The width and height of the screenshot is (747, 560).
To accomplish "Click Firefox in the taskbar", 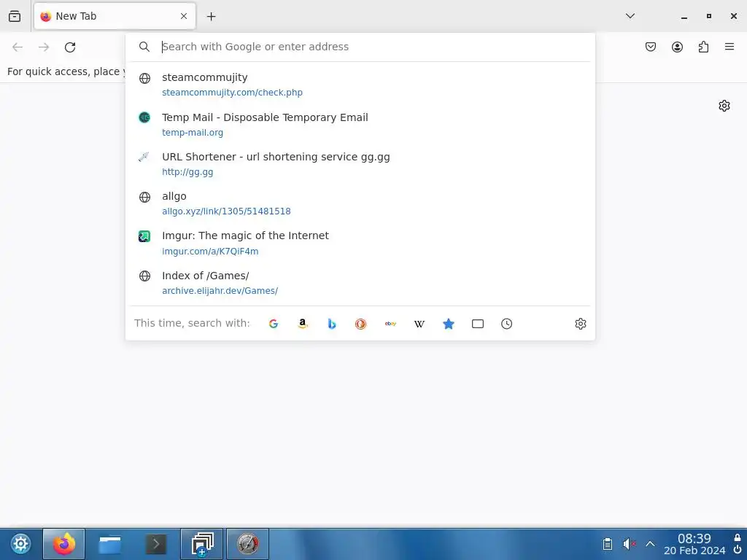I will (64, 544).
